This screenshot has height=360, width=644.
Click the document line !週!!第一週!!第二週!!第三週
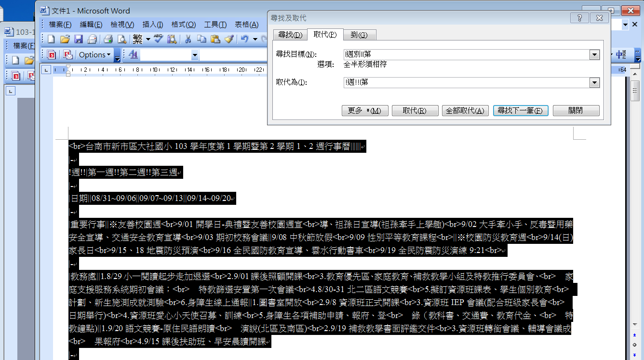coord(126,172)
